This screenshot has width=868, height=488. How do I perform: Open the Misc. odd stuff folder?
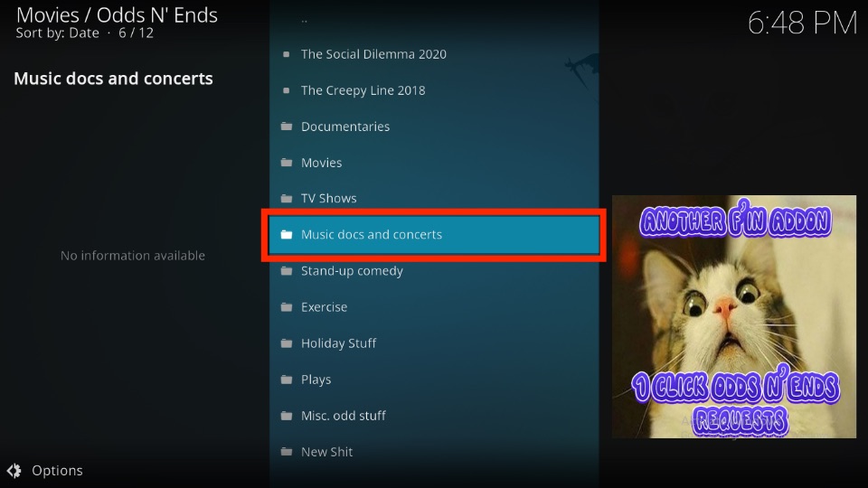point(434,416)
